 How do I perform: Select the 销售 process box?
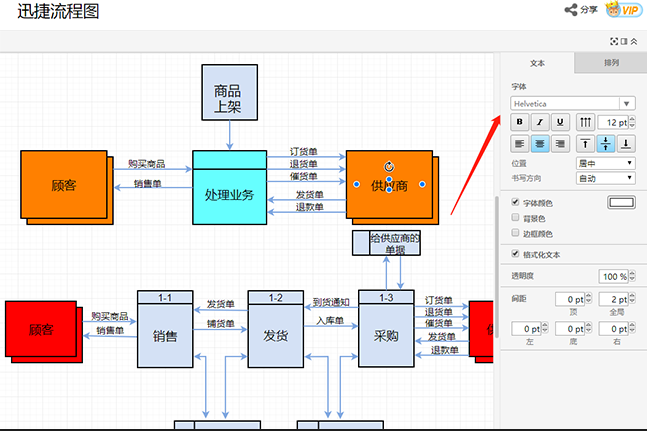click(x=165, y=329)
